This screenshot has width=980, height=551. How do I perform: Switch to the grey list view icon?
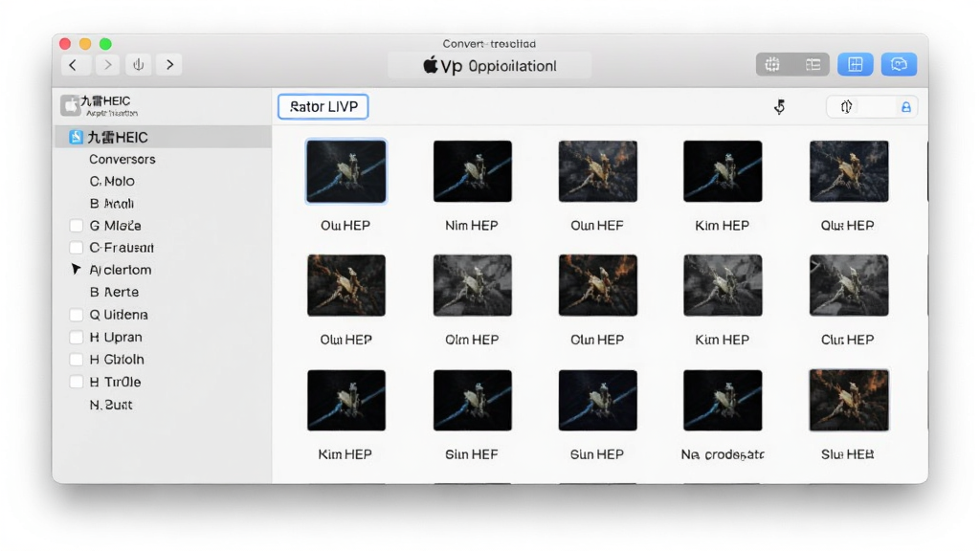pos(813,64)
